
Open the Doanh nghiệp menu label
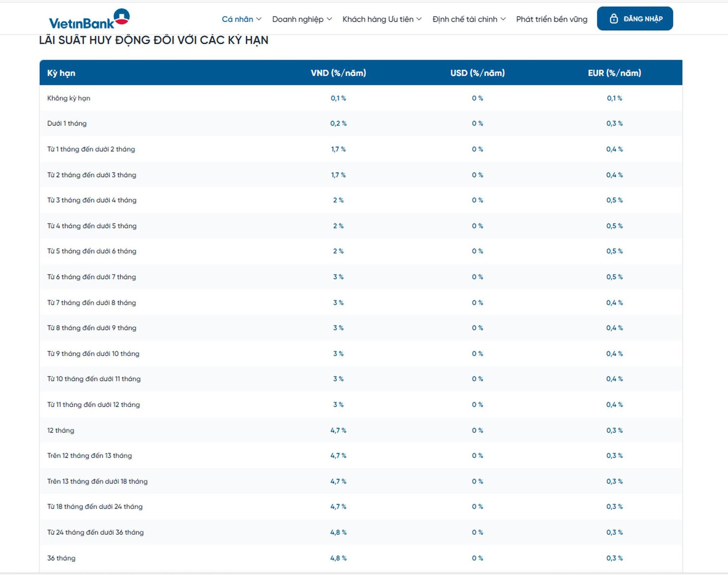[297, 19]
